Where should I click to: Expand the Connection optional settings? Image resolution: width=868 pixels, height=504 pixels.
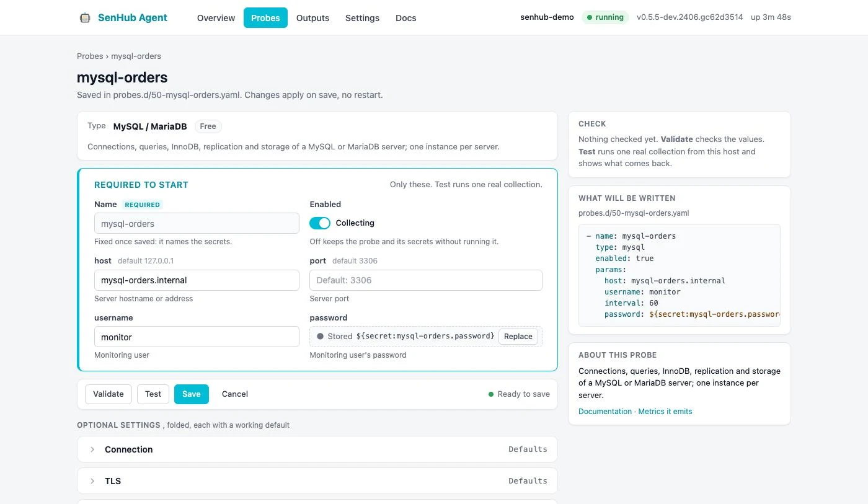pyautogui.click(x=317, y=449)
